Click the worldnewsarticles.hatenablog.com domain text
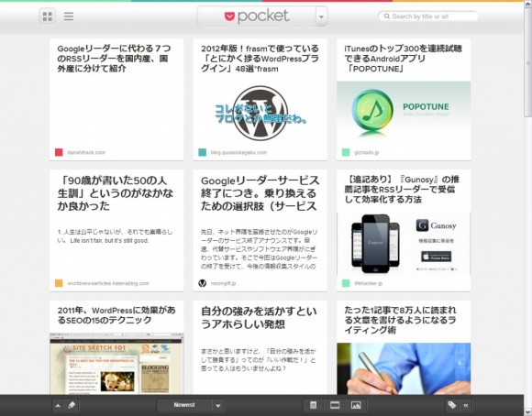Screen dimensions: 532x416 pos(108,283)
